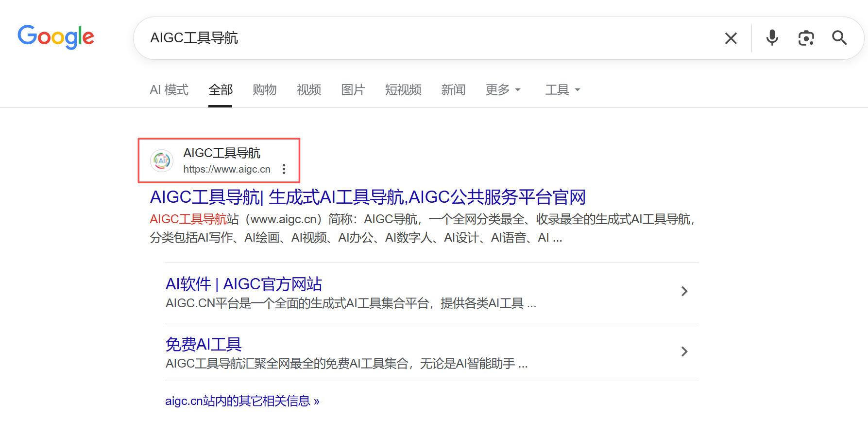
Task: Open the 视频 results tab
Action: pos(309,90)
